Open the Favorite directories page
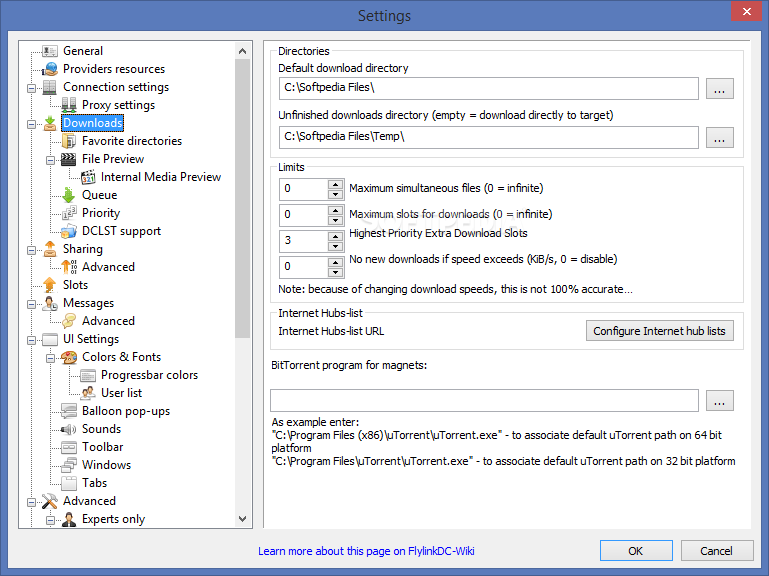Viewport: 769px width, 576px height. (x=132, y=141)
